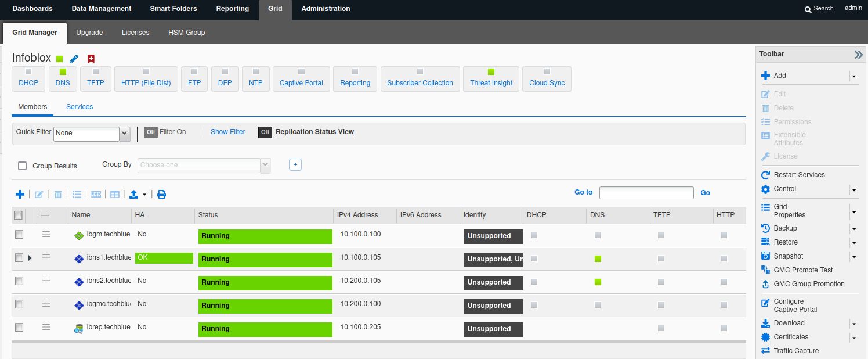The height and width of the screenshot is (359, 868).
Task: Expand the ibns1.techblue row arrow
Action: tap(30, 257)
